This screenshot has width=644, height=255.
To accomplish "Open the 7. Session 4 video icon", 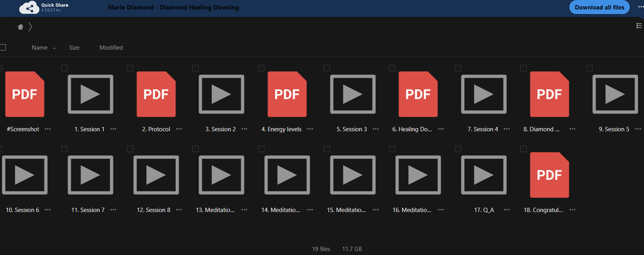I will tap(484, 94).
